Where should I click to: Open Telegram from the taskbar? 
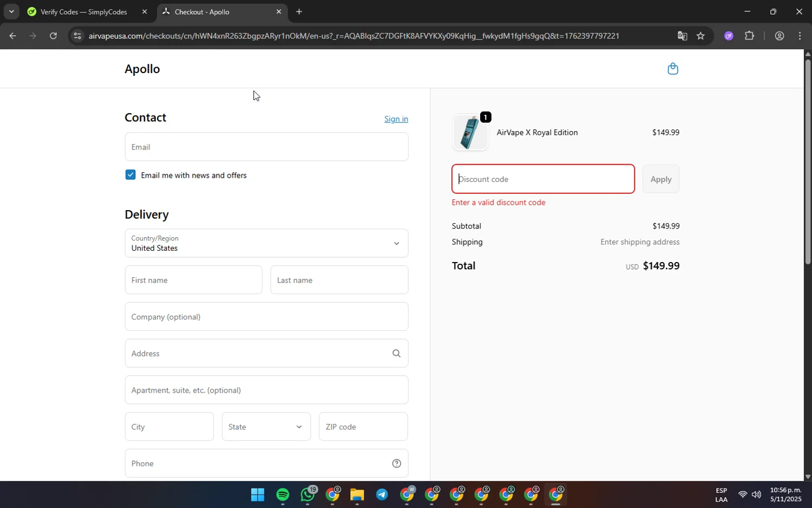[382, 494]
